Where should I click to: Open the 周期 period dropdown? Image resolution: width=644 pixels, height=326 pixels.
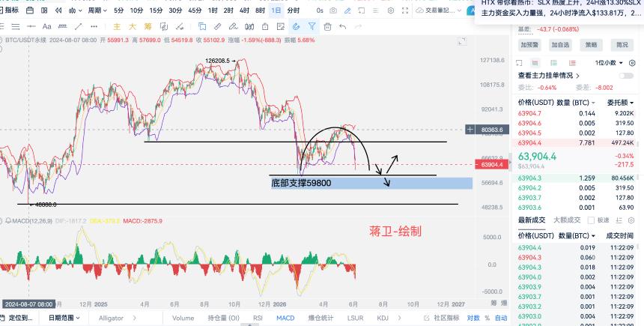point(97,10)
